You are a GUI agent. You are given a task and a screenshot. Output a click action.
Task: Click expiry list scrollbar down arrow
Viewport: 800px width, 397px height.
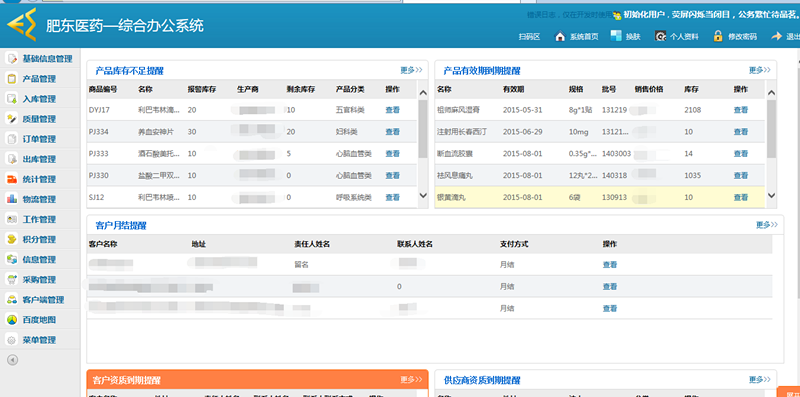point(771,195)
